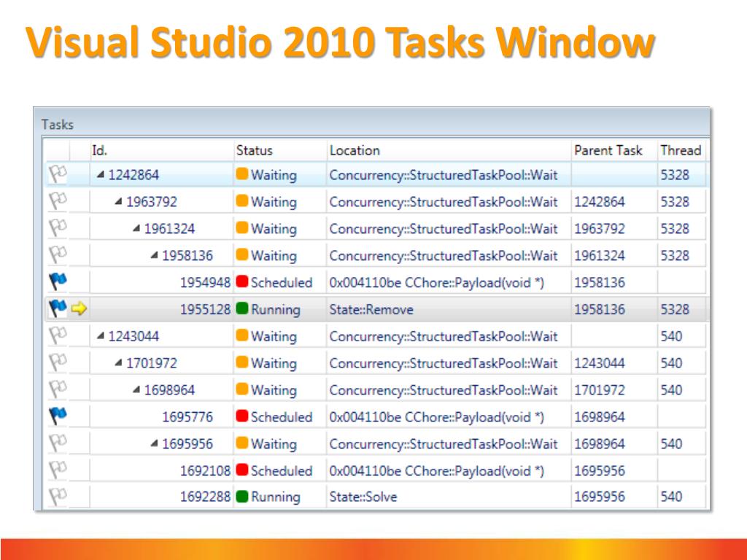Collapse task 1698964 tree node
The image size is (747, 560).
pyautogui.click(x=136, y=390)
